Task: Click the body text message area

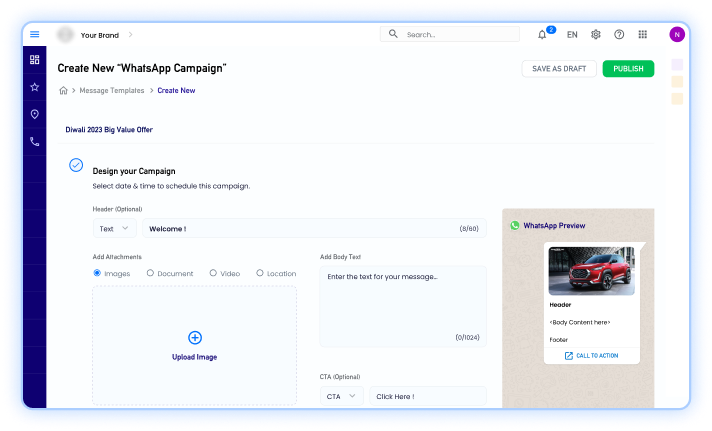Action: [x=403, y=307]
